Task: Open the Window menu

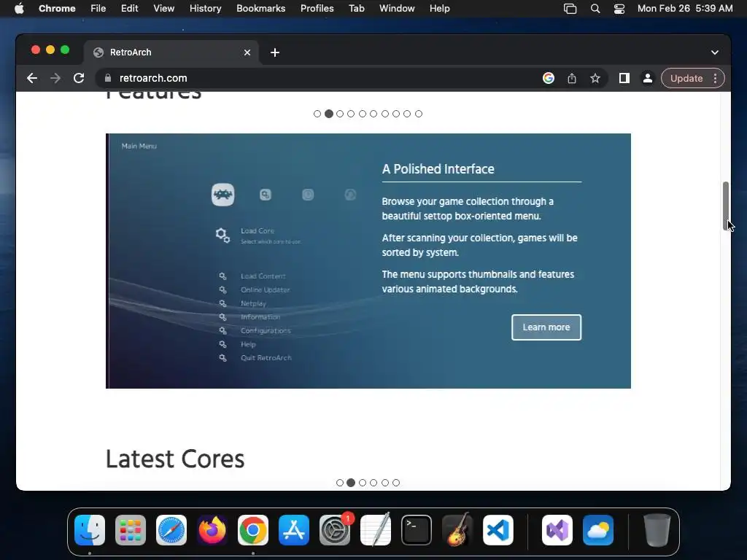Action: click(x=397, y=9)
